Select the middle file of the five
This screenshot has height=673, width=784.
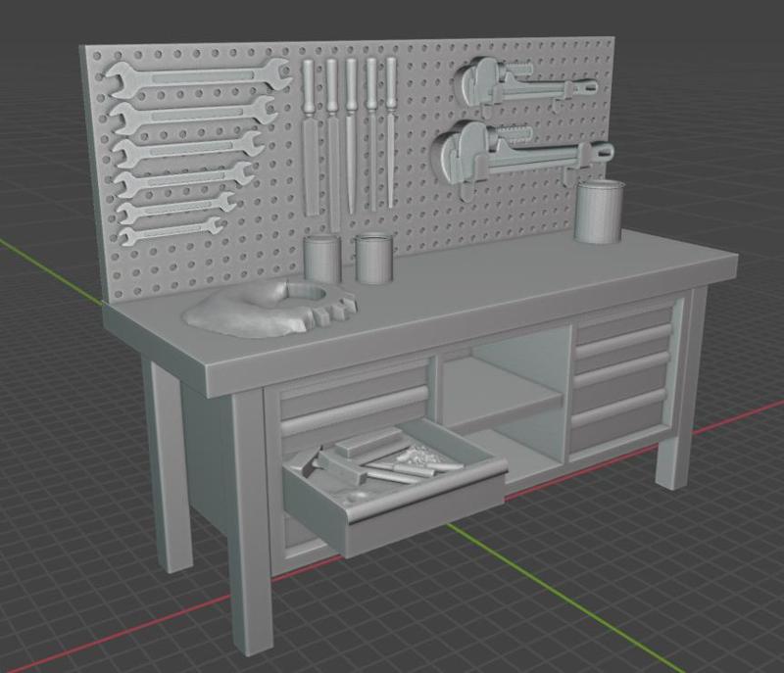tap(351, 135)
